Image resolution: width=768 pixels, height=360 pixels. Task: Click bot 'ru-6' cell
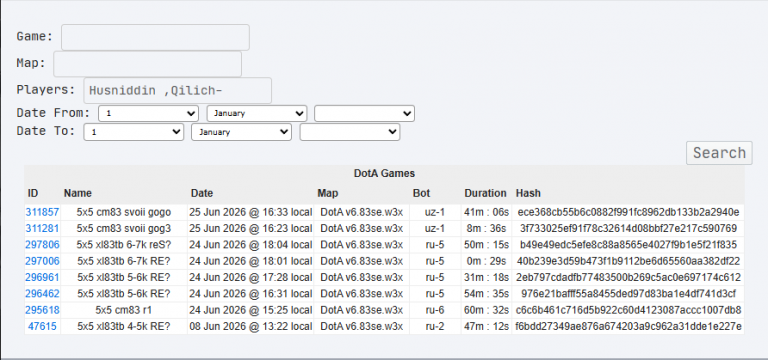tap(434, 310)
